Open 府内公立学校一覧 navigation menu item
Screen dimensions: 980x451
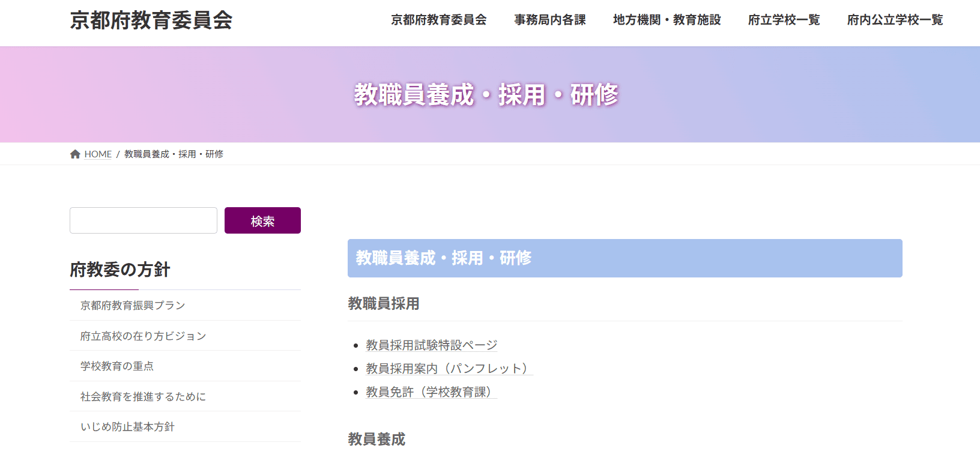[x=895, y=20]
